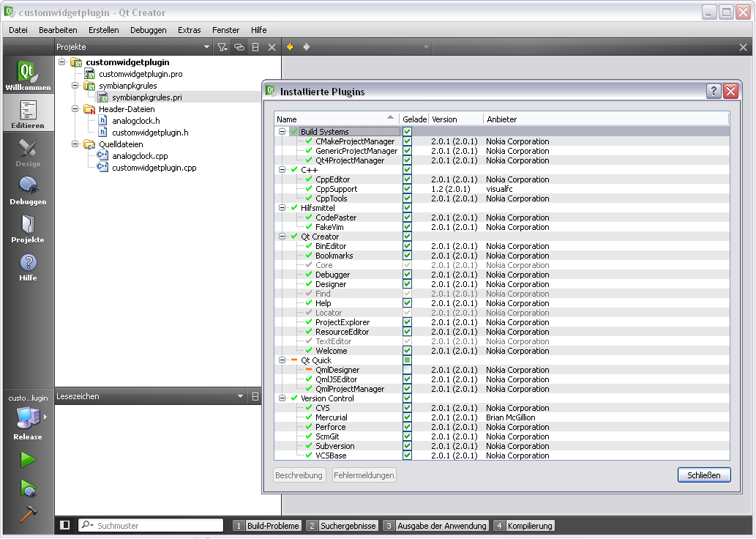The height and width of the screenshot is (539, 756).
Task: Build project with the hammer icon
Action: tap(28, 514)
